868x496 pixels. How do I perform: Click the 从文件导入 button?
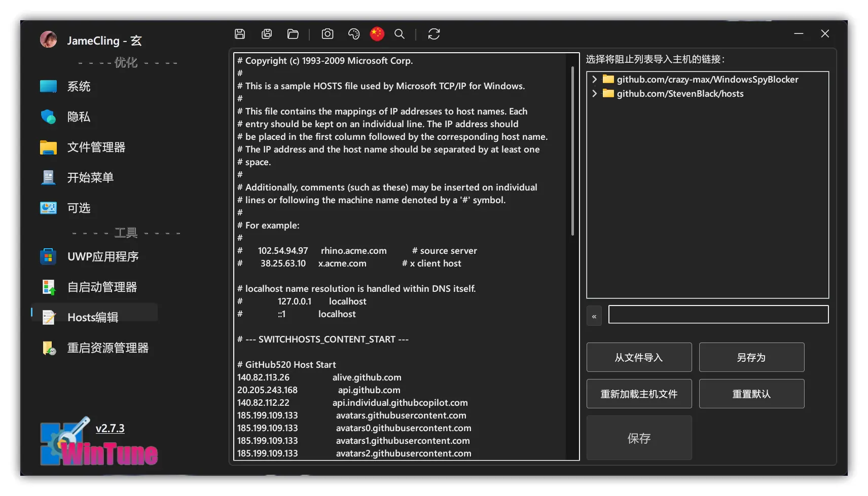click(639, 357)
